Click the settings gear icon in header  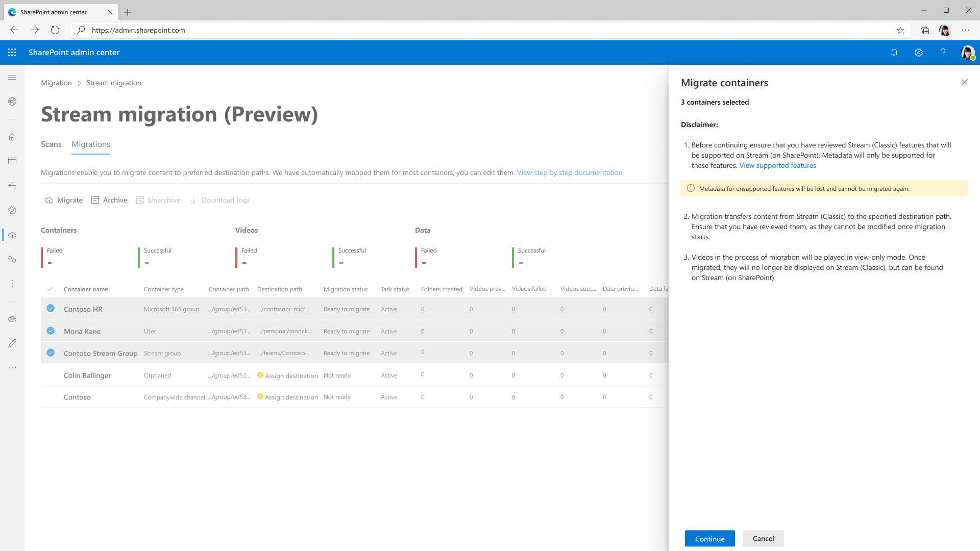(919, 53)
